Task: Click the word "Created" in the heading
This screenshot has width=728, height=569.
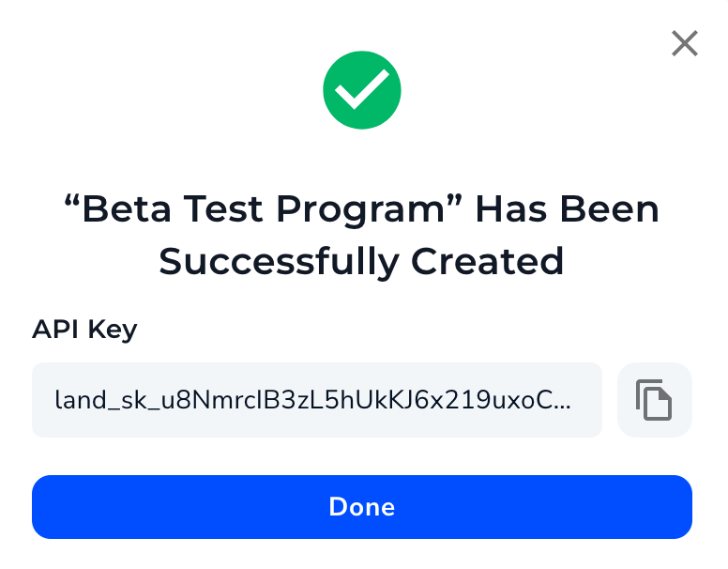Action: point(488,262)
